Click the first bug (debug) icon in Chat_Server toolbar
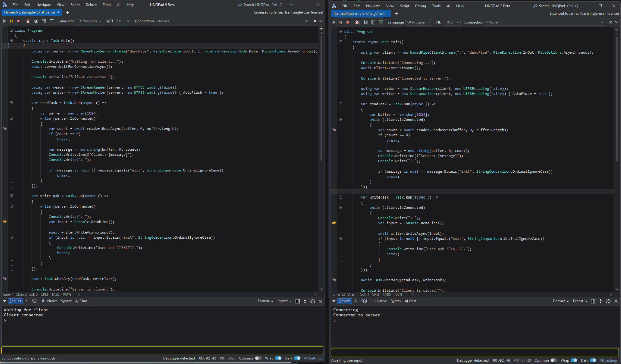This screenshot has width=621, height=364. click(28, 21)
